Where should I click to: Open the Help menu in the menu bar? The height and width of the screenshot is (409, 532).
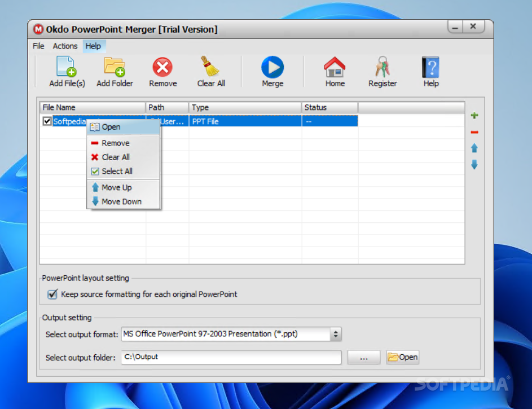pos(93,46)
